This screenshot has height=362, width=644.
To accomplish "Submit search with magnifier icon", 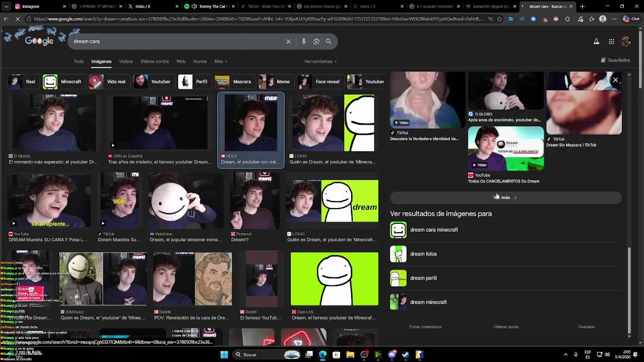I will coord(329,41).
